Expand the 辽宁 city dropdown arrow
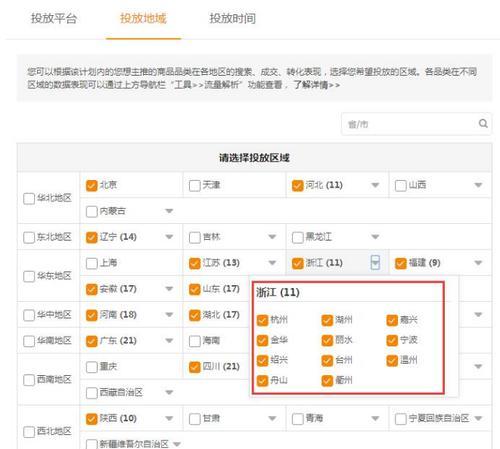500x449 pixels. [169, 237]
